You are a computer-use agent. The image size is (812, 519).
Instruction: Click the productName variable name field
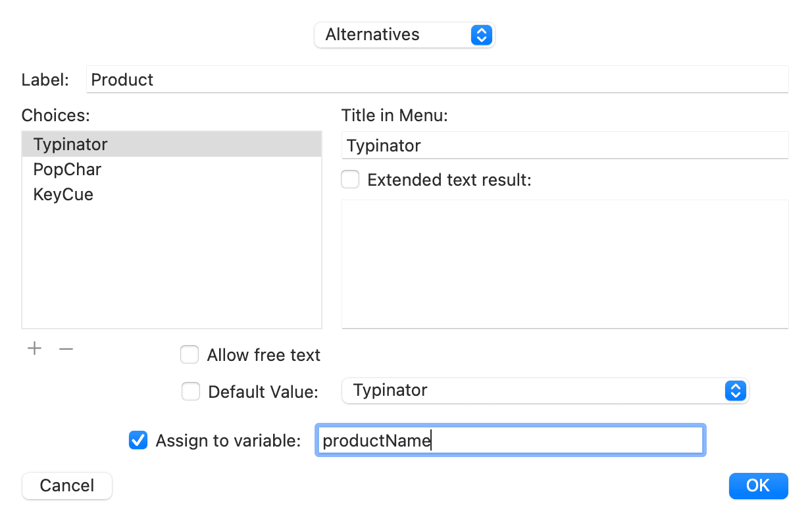click(510, 440)
